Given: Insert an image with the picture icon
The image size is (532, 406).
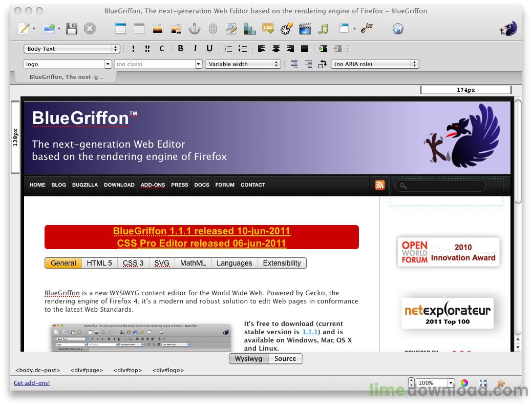Looking at the screenshot, I should point(157,29).
